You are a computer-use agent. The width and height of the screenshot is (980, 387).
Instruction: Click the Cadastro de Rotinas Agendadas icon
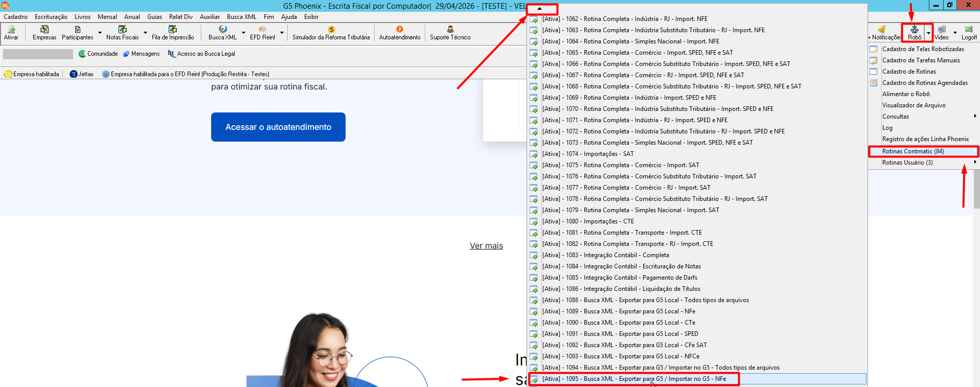[x=874, y=83]
